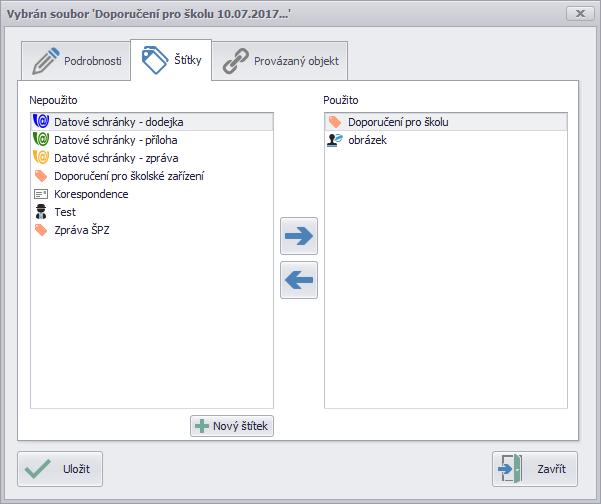This screenshot has width=601, height=504.
Task: Click the pencil icon on Podrobnosti tab
Action: [46, 61]
